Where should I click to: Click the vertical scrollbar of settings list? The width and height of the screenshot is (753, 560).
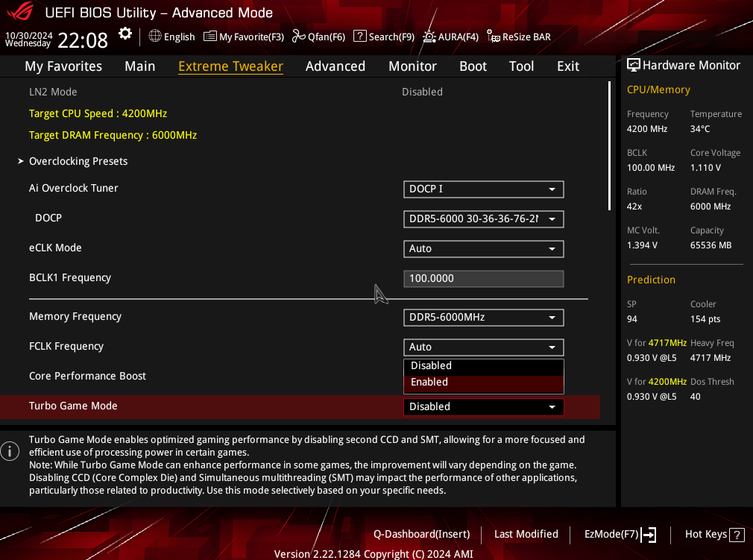pyautogui.click(x=609, y=145)
